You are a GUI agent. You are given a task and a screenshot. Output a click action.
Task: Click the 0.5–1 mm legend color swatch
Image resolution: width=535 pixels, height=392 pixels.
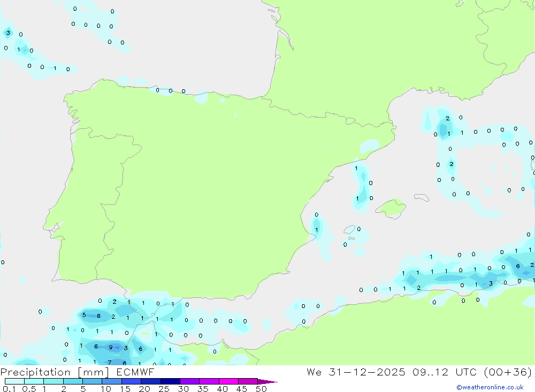click(x=34, y=381)
